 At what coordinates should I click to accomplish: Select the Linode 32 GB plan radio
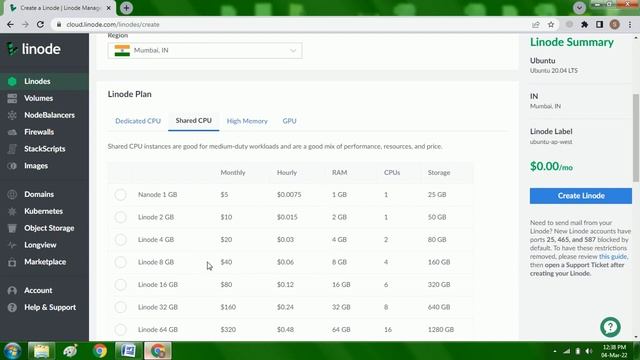pos(120,307)
